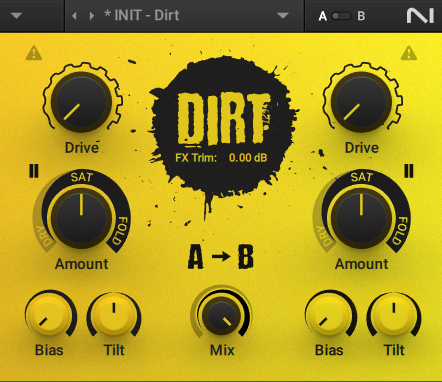Click the left Amount knob
Screen dimensions: 442x382
[81, 218]
